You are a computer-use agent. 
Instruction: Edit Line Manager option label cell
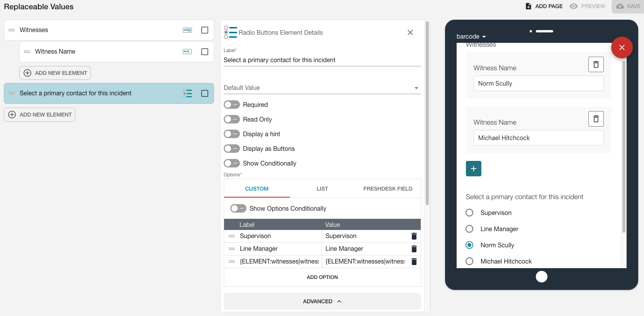[x=279, y=249]
